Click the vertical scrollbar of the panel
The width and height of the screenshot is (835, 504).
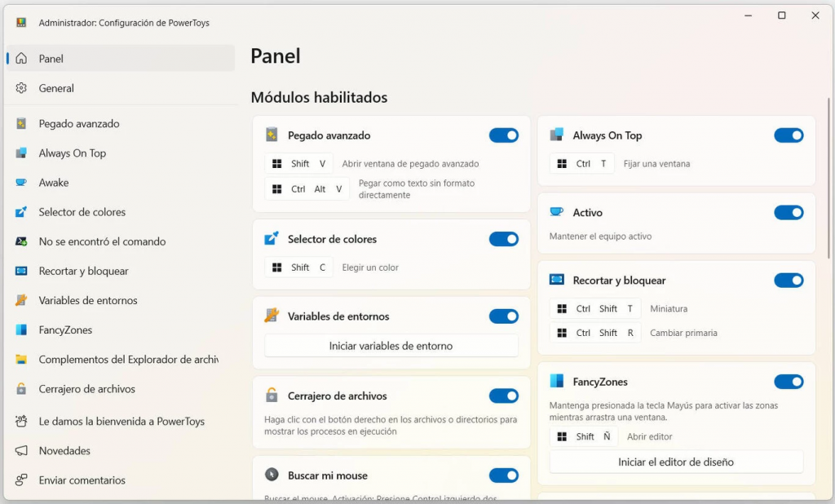tap(829, 179)
